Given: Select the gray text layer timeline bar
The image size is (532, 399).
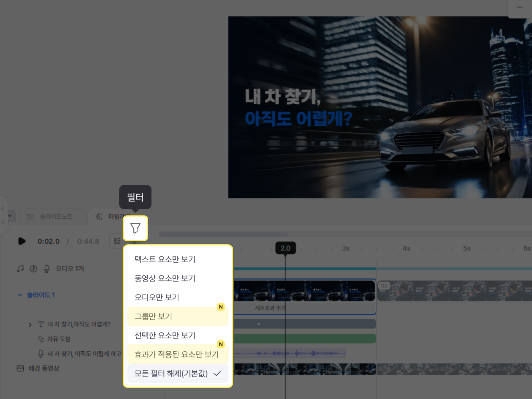Looking at the screenshot, I should click(x=305, y=324).
